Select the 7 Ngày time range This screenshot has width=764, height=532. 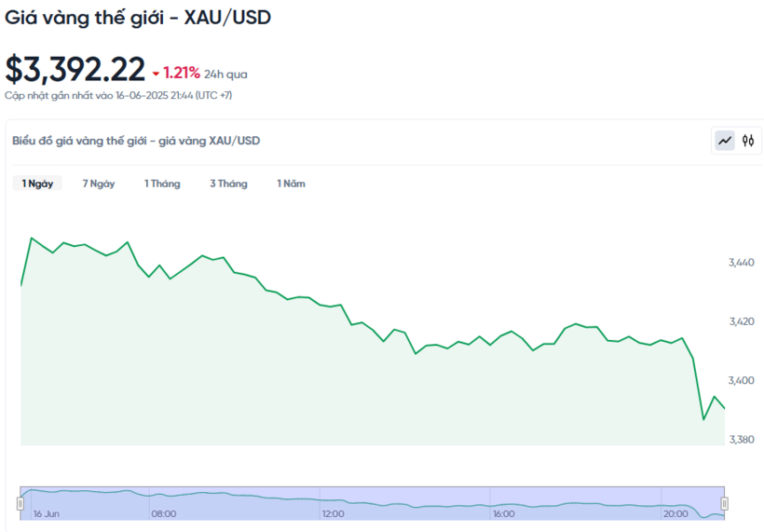click(x=99, y=184)
